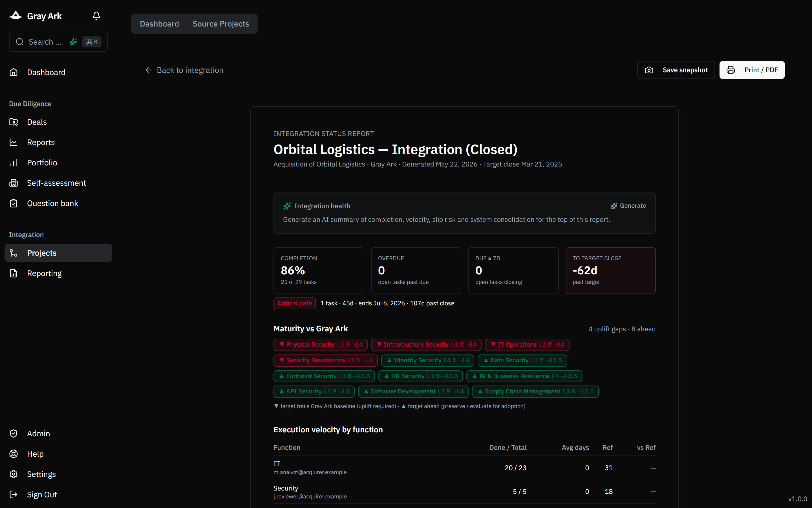Click the Done / Total column header
Viewport: 812px width, 508px height.
508,448
